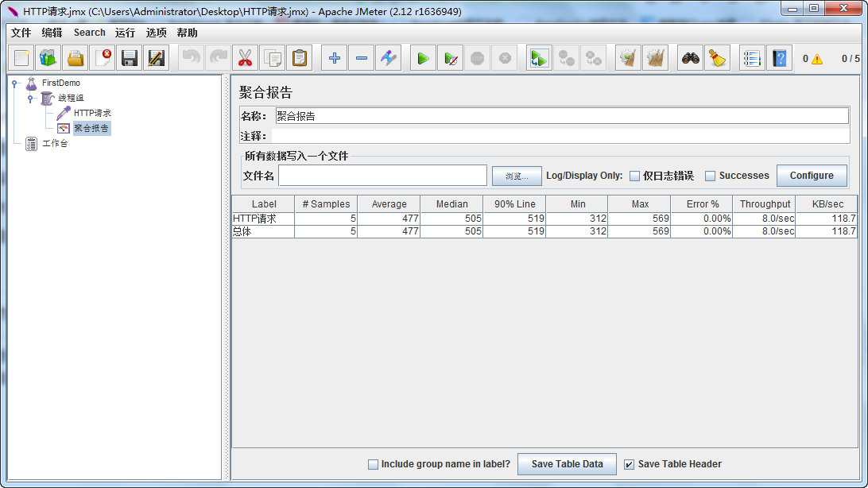868x488 pixels.
Task: Click the Paste clipboard icon
Action: point(300,58)
